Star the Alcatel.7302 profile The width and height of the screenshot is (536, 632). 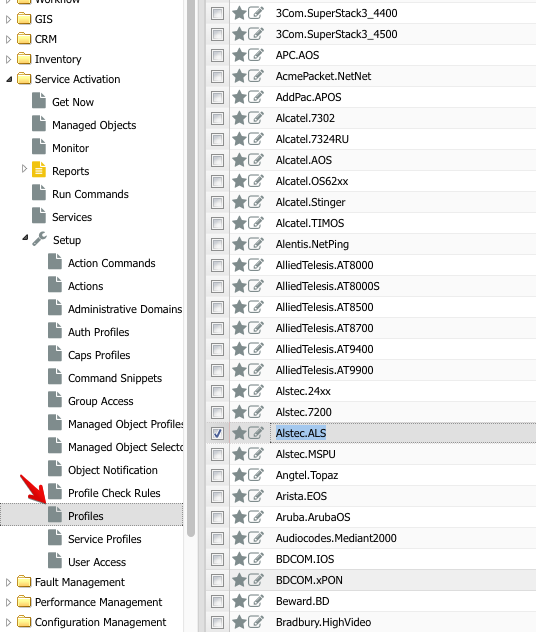239,118
